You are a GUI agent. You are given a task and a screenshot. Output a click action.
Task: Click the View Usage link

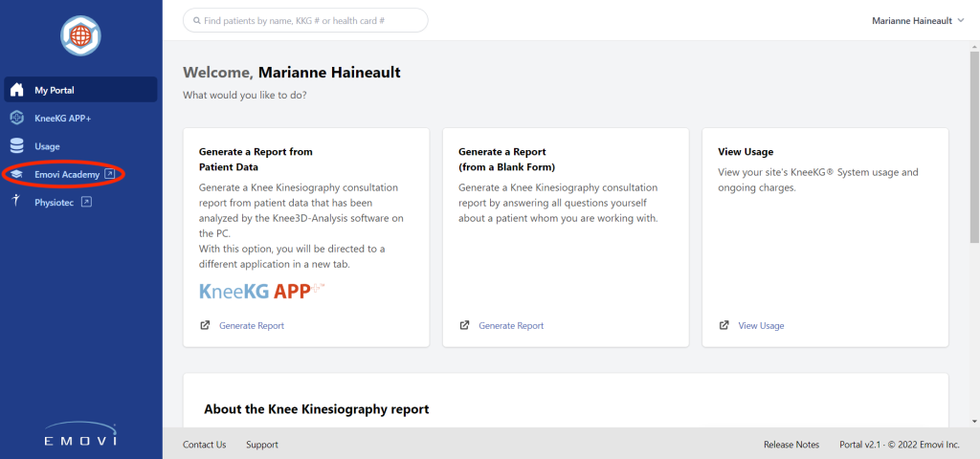pos(761,325)
